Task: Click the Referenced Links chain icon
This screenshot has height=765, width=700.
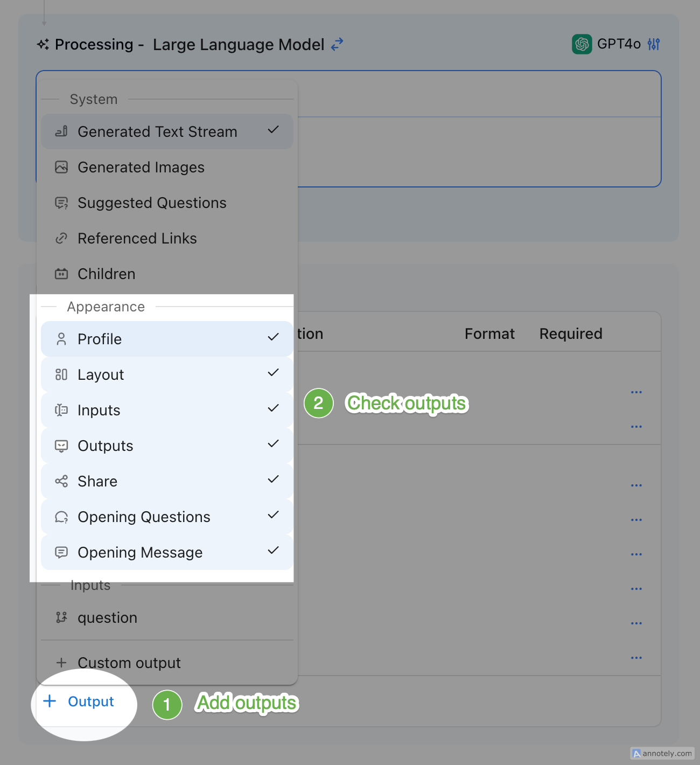Action: coord(61,238)
